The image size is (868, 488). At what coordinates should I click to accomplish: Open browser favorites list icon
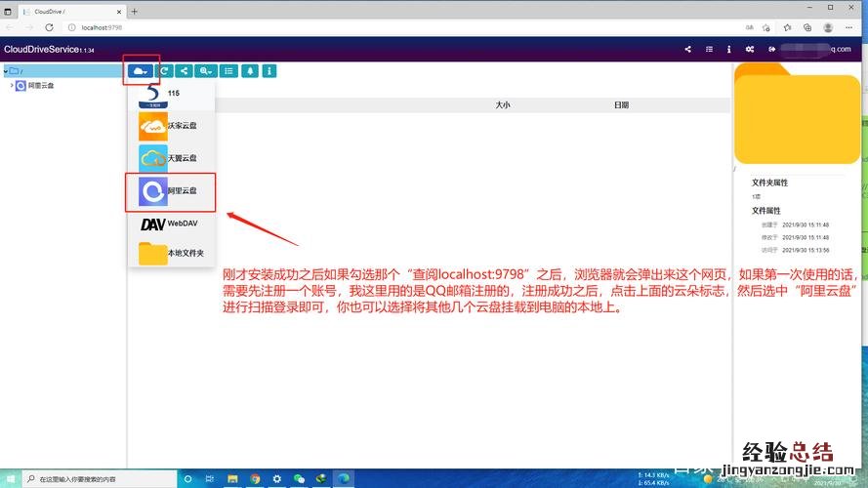[787, 27]
